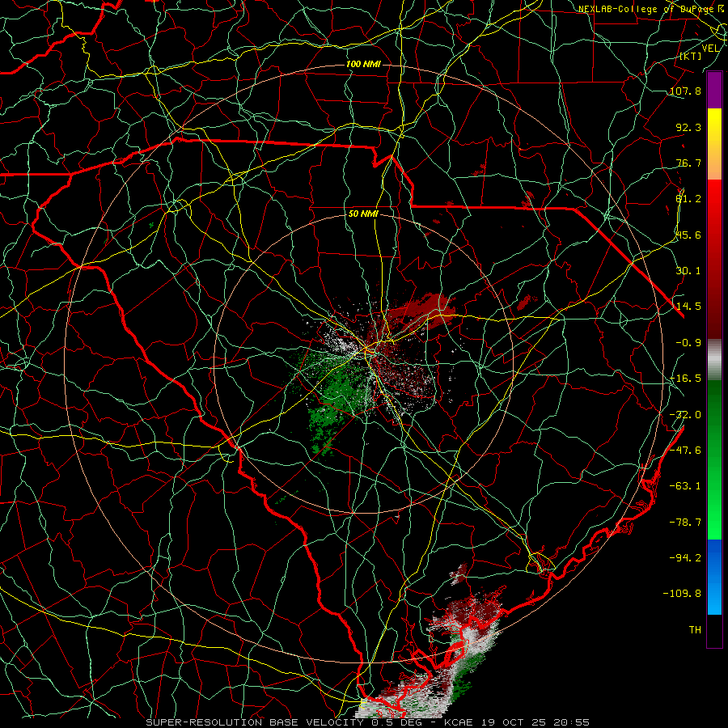728x728 pixels.
Task: Select the -32.0 legend value
Action: click(685, 415)
